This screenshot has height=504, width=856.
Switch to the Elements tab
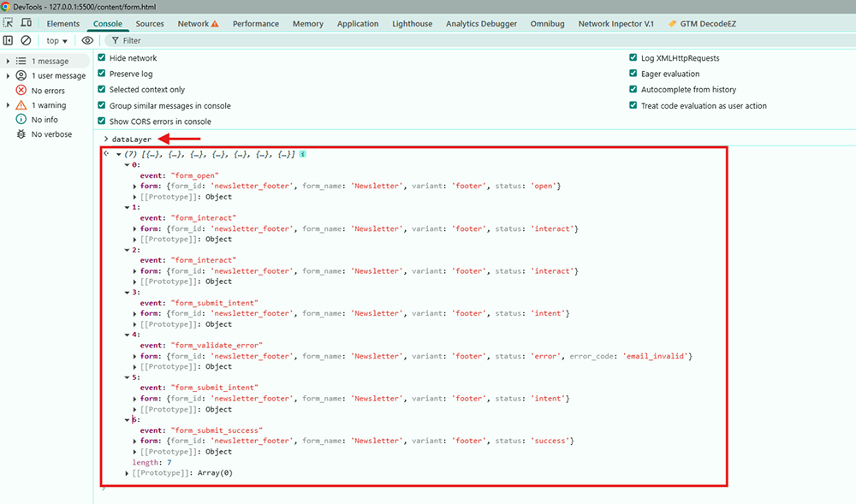[x=62, y=24]
